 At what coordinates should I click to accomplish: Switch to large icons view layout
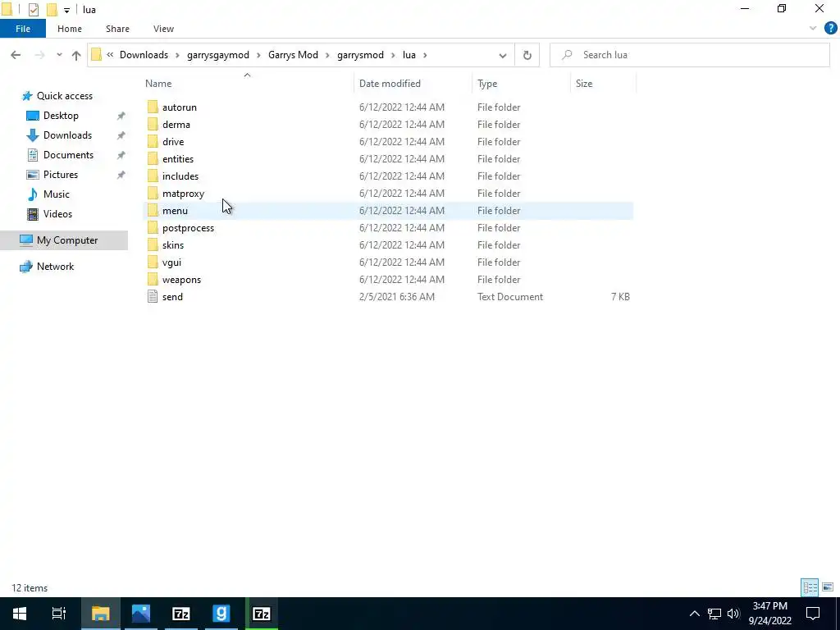pos(828,587)
